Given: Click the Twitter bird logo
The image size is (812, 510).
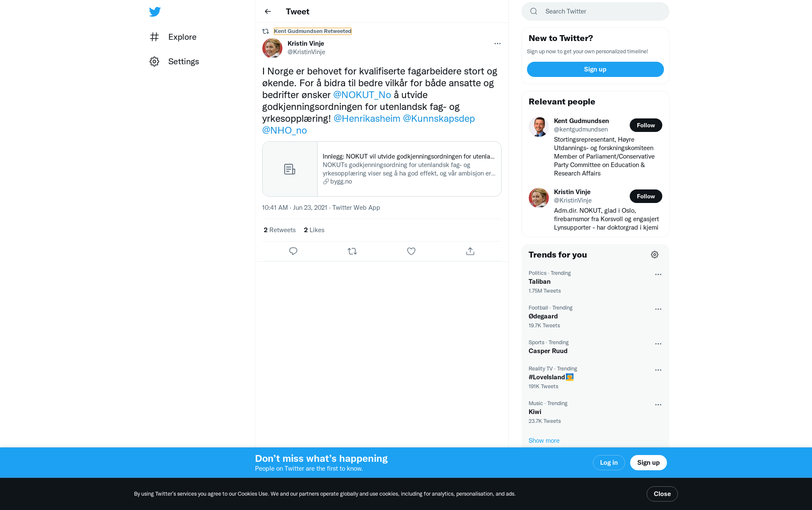Looking at the screenshot, I should tap(155, 12).
